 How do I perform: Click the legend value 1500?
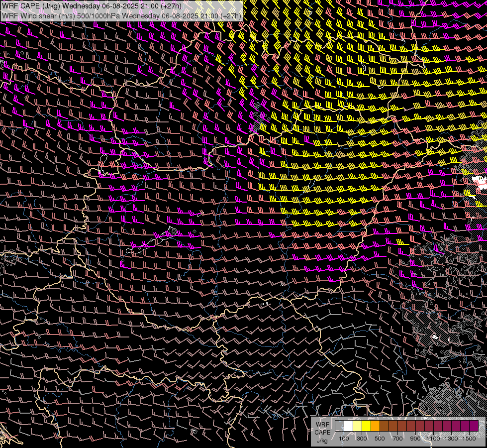(469, 439)
